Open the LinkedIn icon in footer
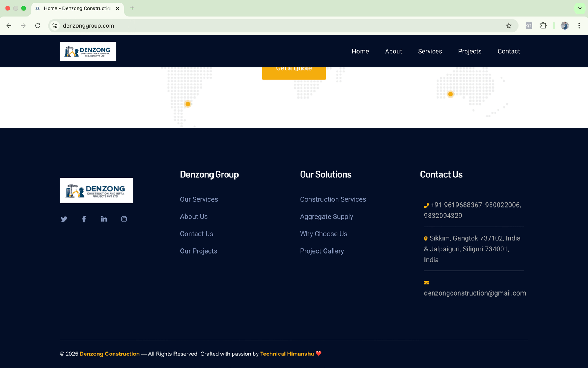 (x=104, y=219)
